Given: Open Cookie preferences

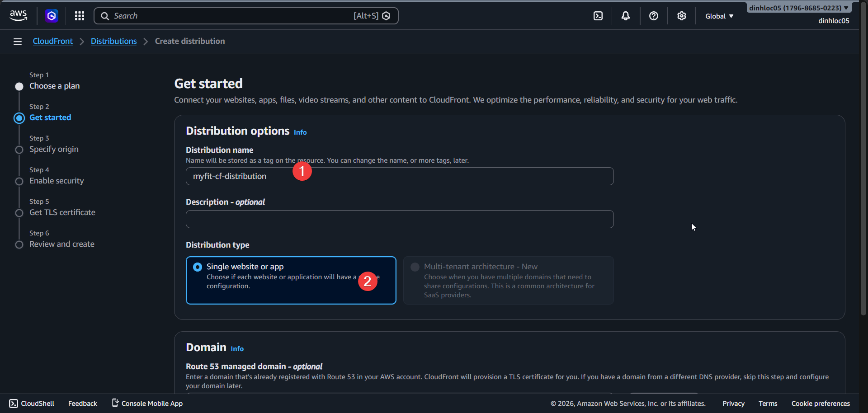Looking at the screenshot, I should [x=821, y=403].
